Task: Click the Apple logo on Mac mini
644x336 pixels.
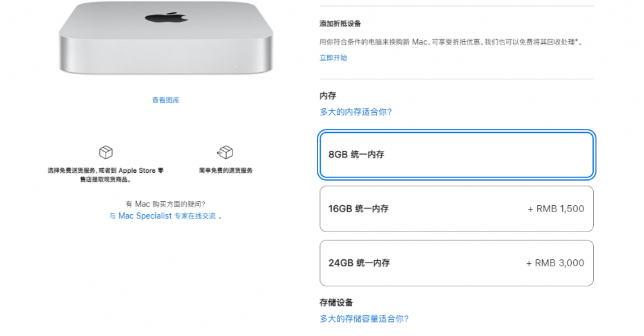Action: (166, 17)
